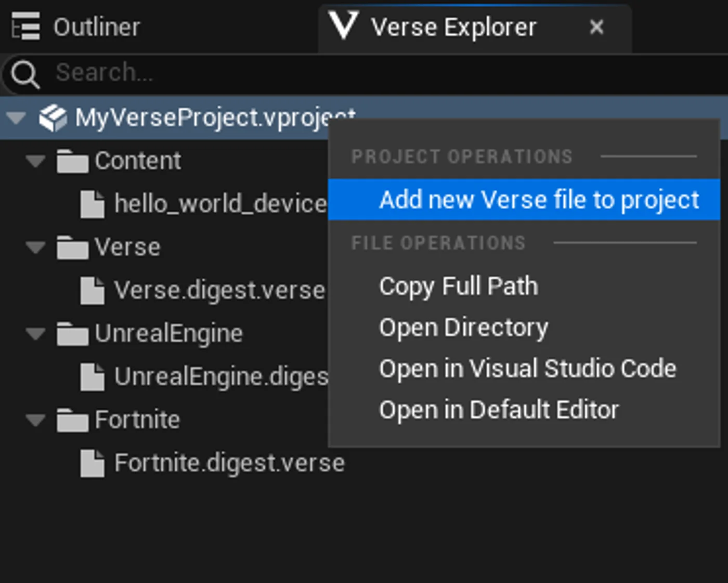Click the Verse folder icon
The width and height of the screenshot is (728, 583).
point(73,247)
